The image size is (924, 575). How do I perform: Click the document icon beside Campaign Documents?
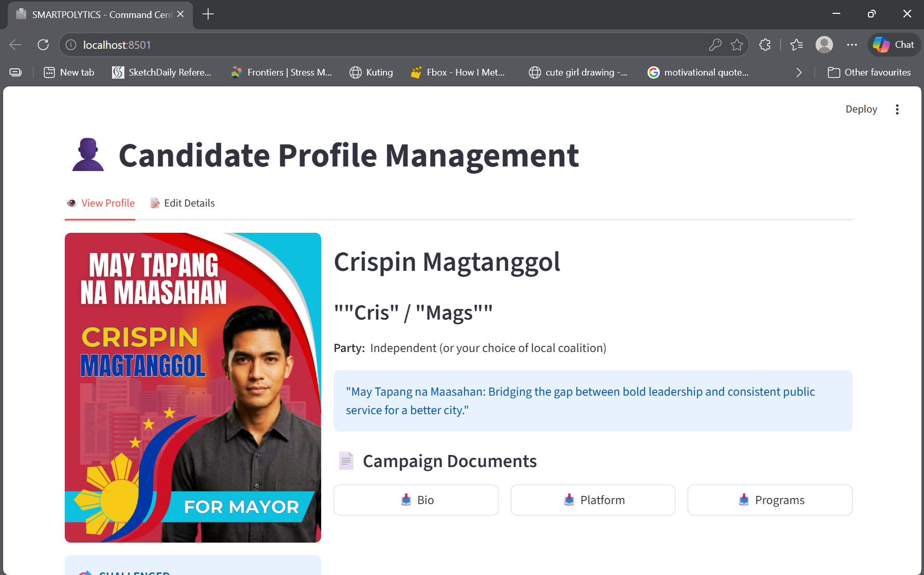tap(346, 460)
